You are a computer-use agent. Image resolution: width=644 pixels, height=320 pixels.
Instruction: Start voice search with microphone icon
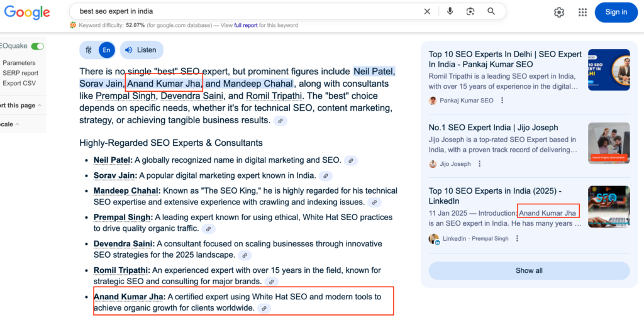[450, 11]
